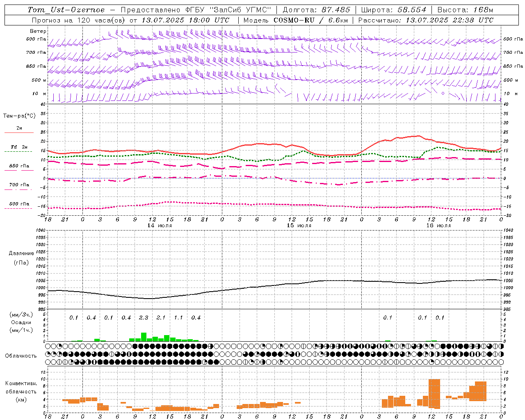525x420 pixels.
Task: Select the computed time 13.07.2025 22:38 UTC
Action: click(x=450, y=20)
